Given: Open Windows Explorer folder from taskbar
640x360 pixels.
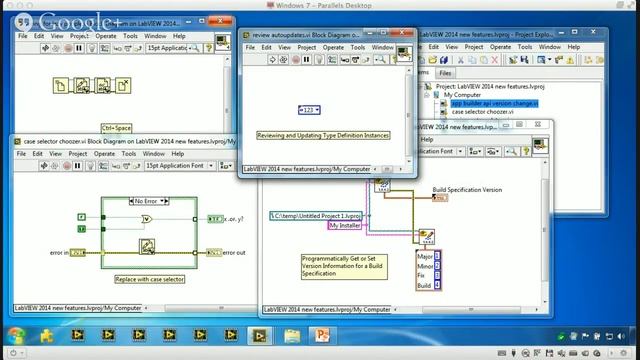Looking at the screenshot, I should (292, 336).
